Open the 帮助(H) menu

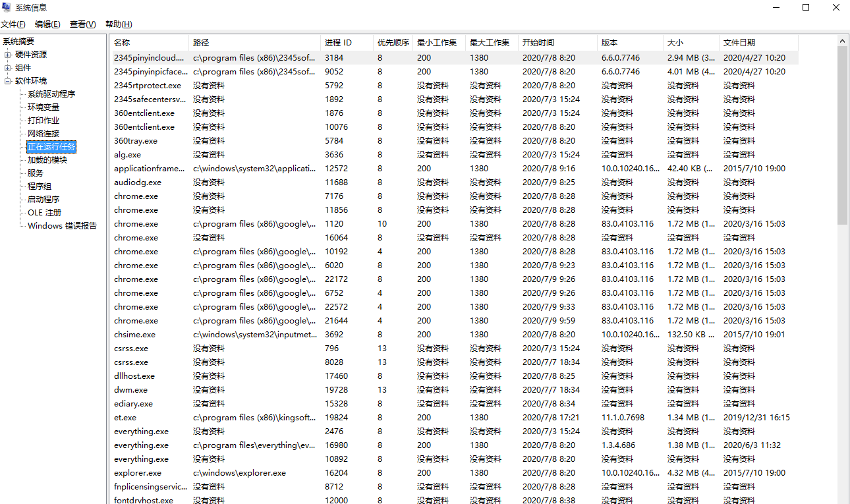[119, 24]
